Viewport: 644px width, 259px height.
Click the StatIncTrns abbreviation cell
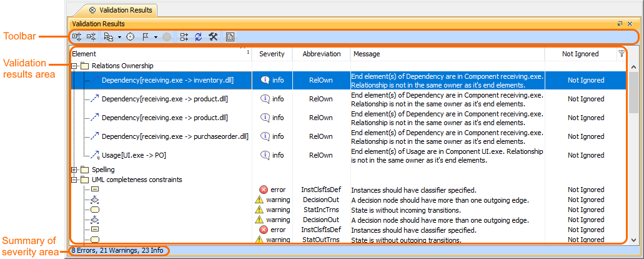tap(321, 210)
